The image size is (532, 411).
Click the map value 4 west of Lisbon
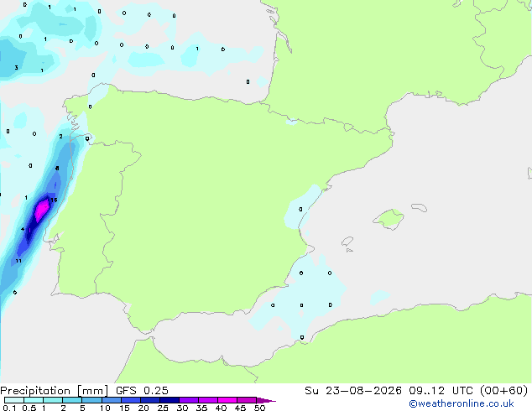(x=23, y=229)
